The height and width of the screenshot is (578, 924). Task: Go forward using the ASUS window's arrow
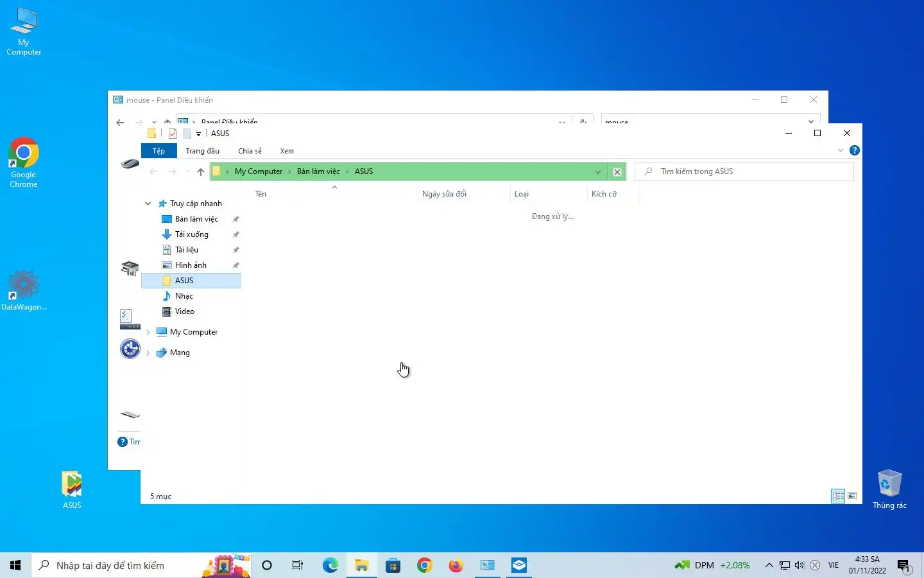tap(172, 171)
